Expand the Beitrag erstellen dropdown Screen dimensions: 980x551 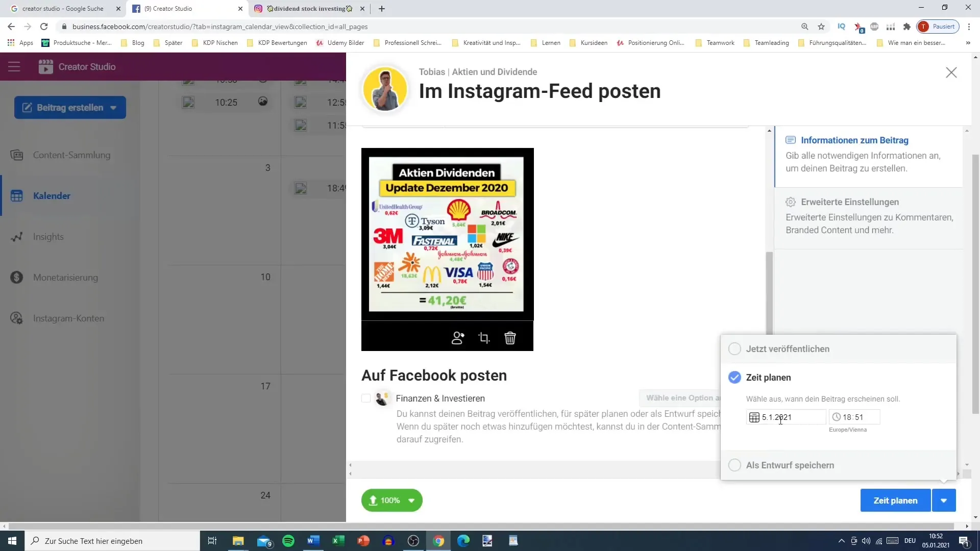(x=113, y=108)
